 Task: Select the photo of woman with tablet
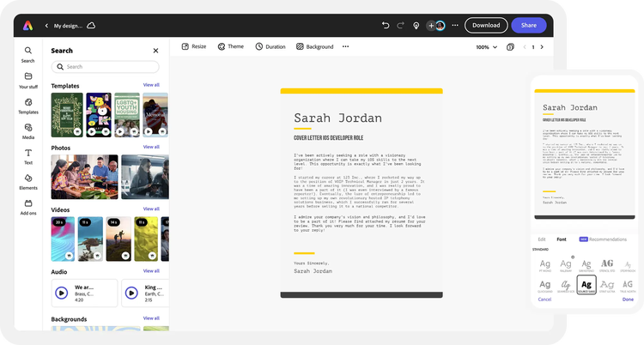145,177
